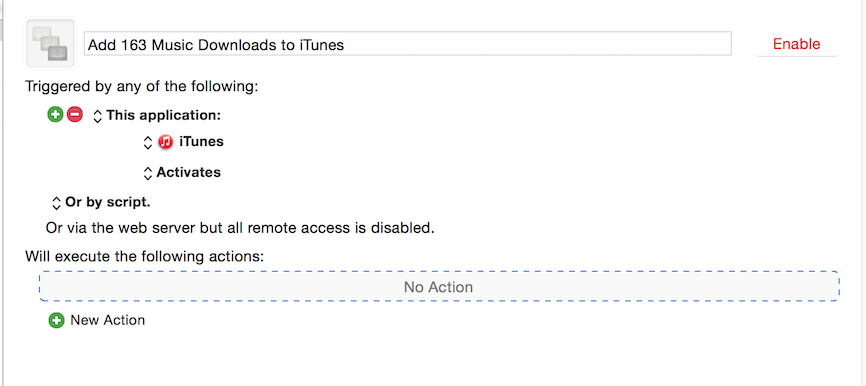Click the Triggered by any of the following heading
This screenshot has width=866, height=386.
tap(142, 87)
